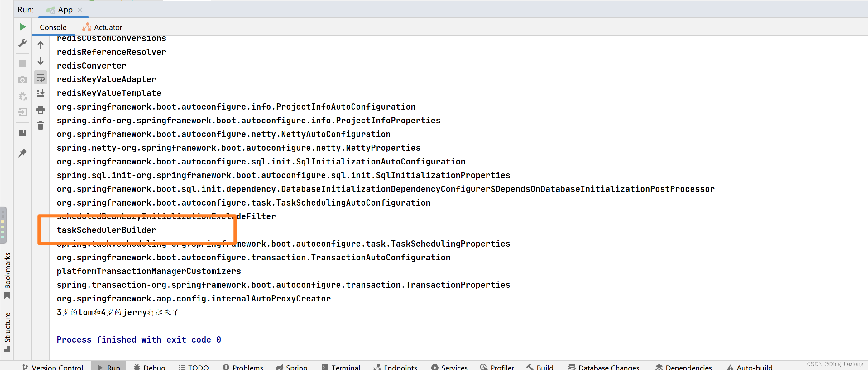
Task: Click the spring.netty NettyProperties line
Action: 238,148
